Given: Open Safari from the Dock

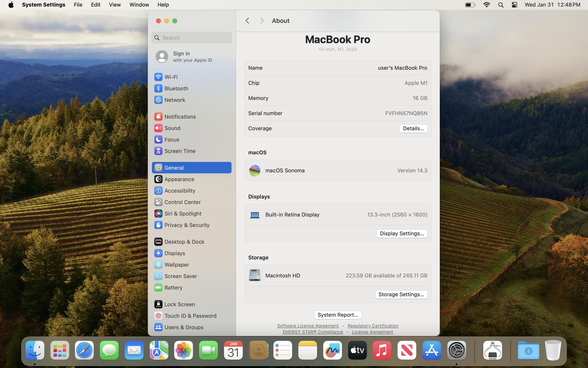Looking at the screenshot, I should pos(84,350).
